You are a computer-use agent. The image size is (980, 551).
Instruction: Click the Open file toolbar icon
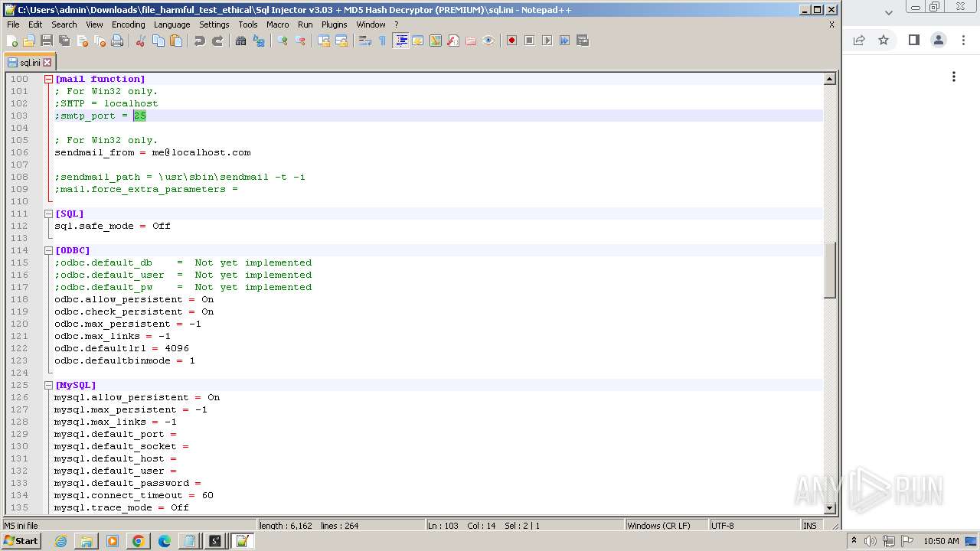(29, 41)
